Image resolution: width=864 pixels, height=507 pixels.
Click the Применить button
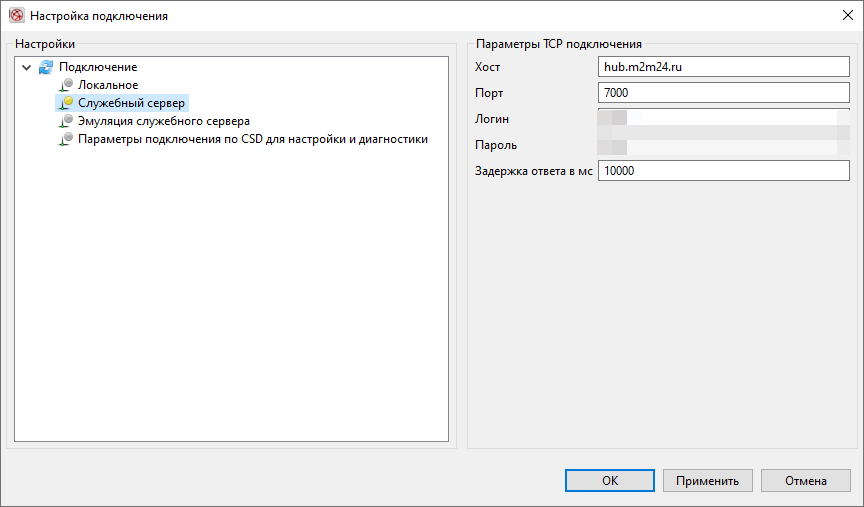(708, 481)
